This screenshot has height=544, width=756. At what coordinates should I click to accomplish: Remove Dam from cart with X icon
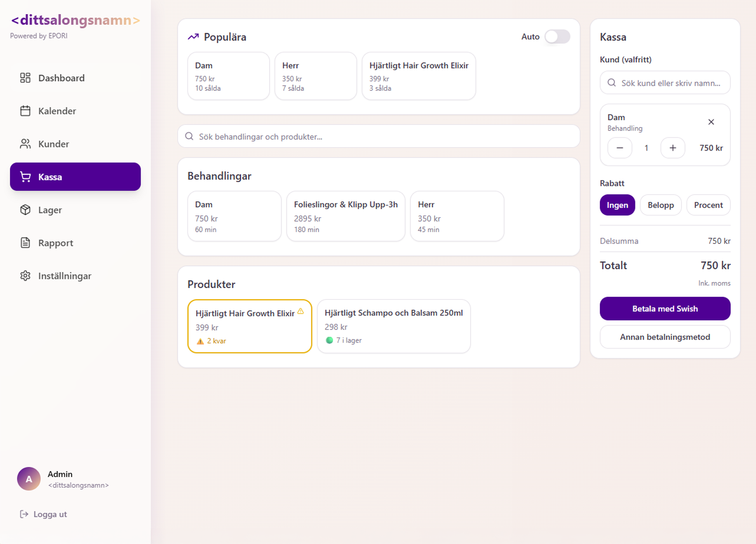711,122
